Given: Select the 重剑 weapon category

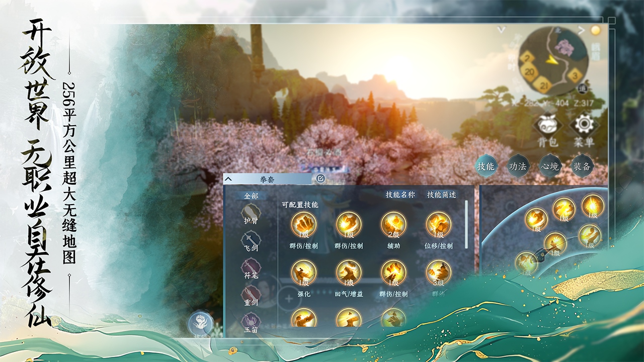Looking at the screenshot, I should 251,297.
